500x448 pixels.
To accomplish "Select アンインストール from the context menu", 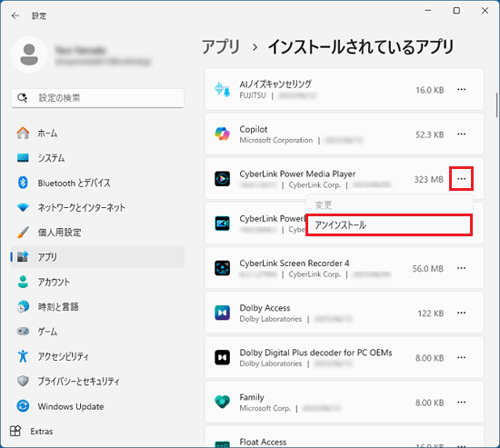I will tap(389, 225).
